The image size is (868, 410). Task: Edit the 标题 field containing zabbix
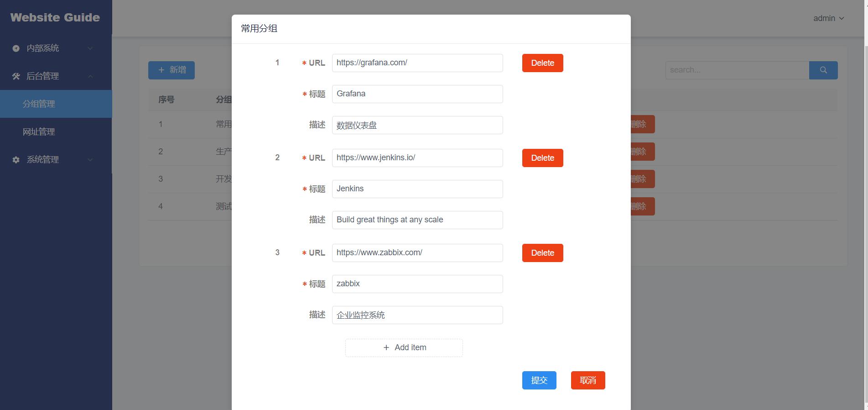coord(417,284)
